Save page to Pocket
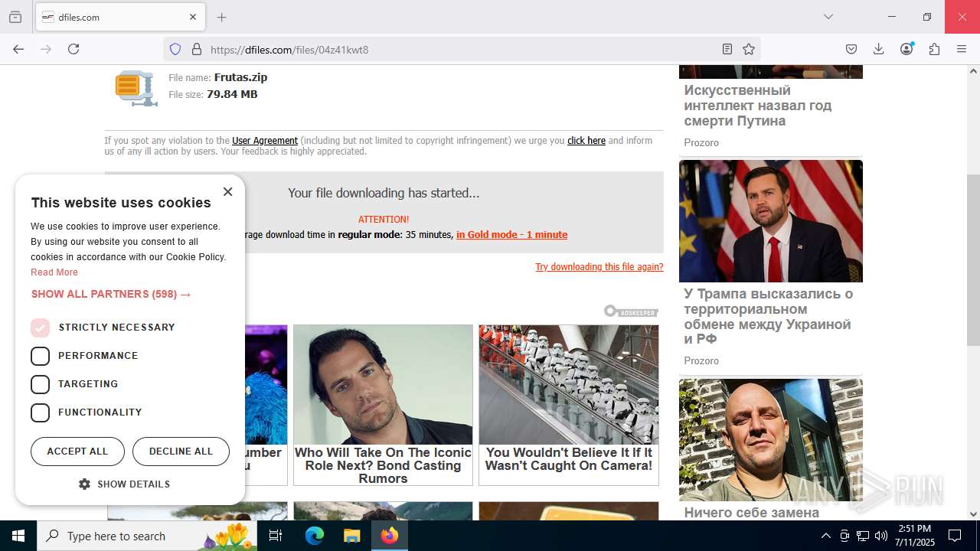The width and height of the screenshot is (980, 551). (x=851, y=49)
